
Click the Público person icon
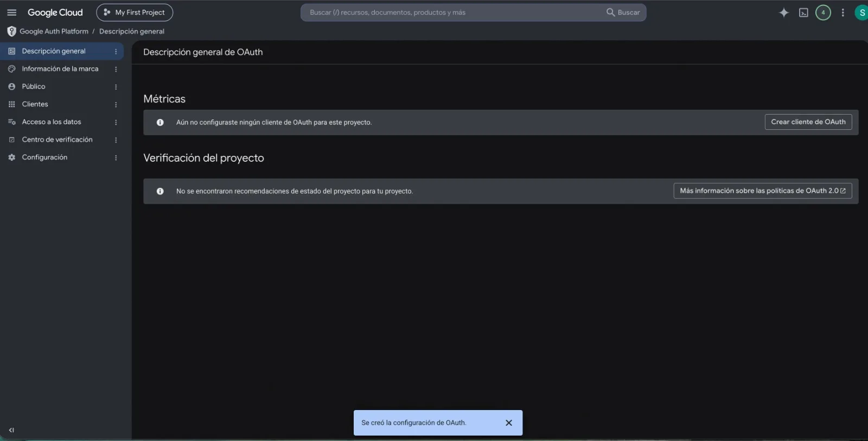pos(11,86)
